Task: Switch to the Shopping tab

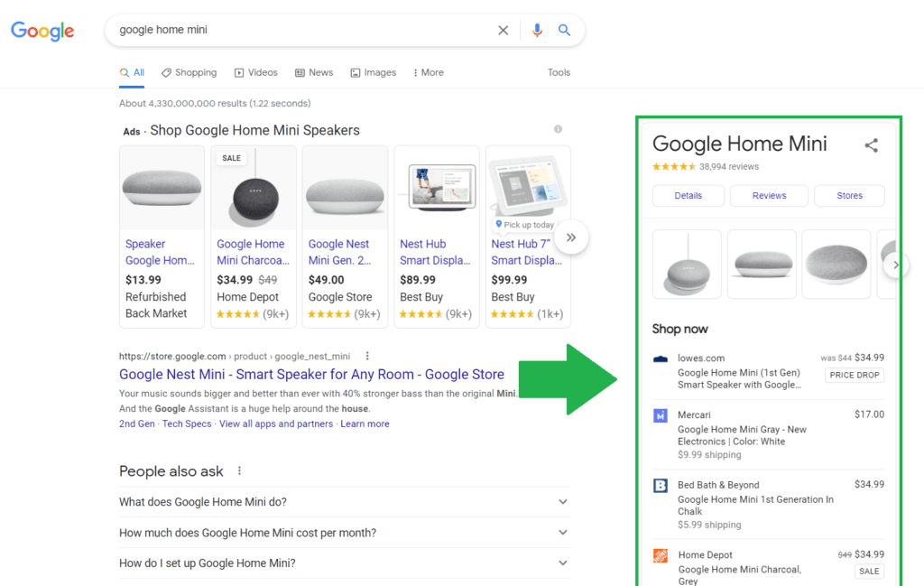Action: coord(189,72)
